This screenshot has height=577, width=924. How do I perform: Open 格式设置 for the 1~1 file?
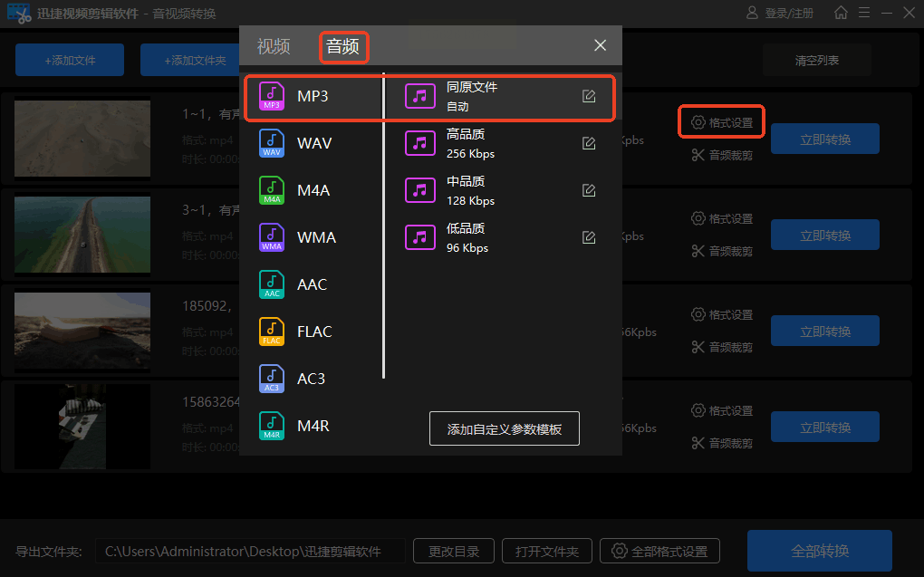point(722,122)
